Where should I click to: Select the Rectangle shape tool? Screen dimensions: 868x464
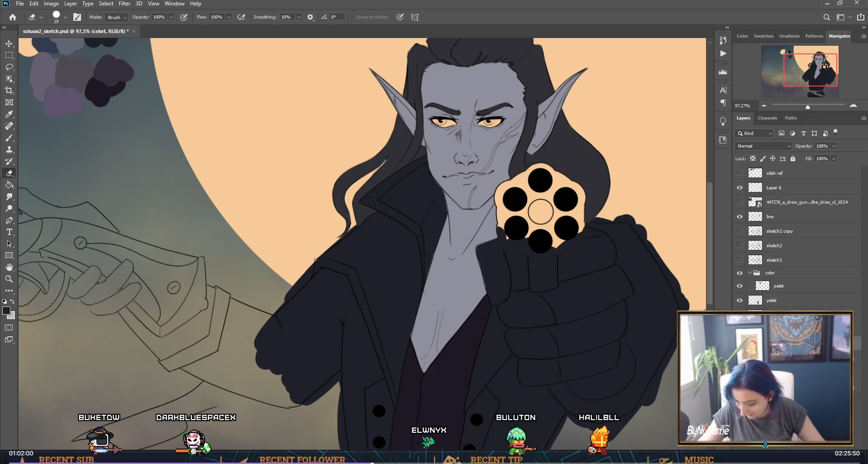pyautogui.click(x=9, y=255)
